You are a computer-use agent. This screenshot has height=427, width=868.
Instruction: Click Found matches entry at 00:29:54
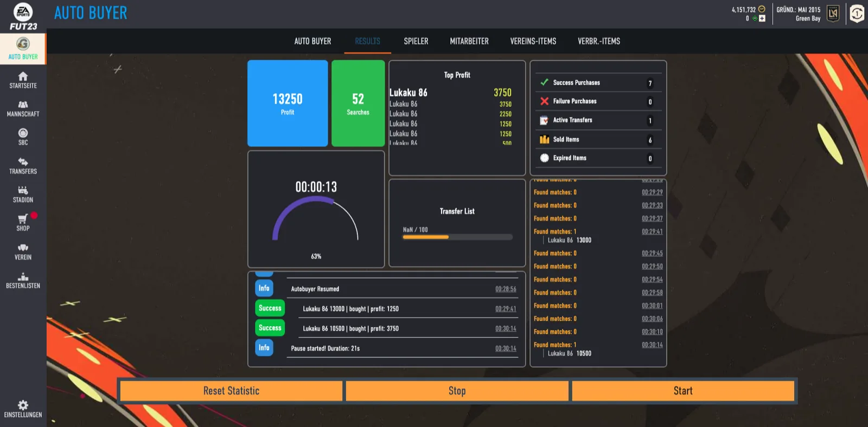pyautogui.click(x=598, y=280)
